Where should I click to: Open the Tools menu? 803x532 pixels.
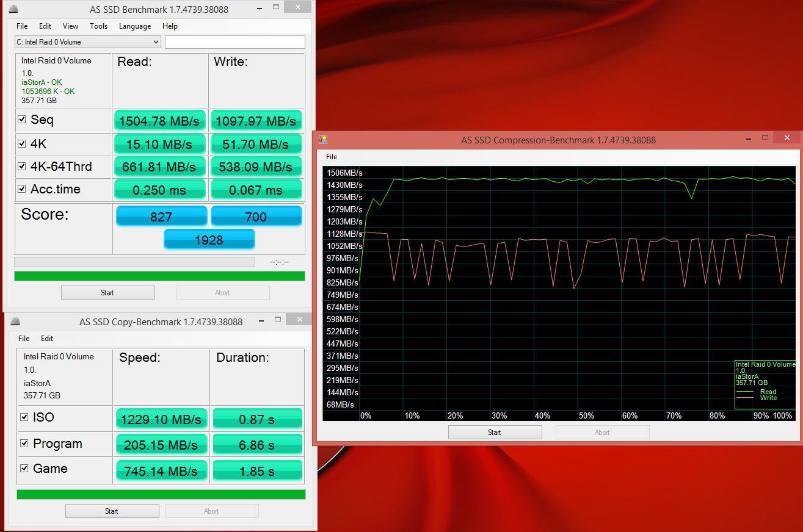[98, 26]
